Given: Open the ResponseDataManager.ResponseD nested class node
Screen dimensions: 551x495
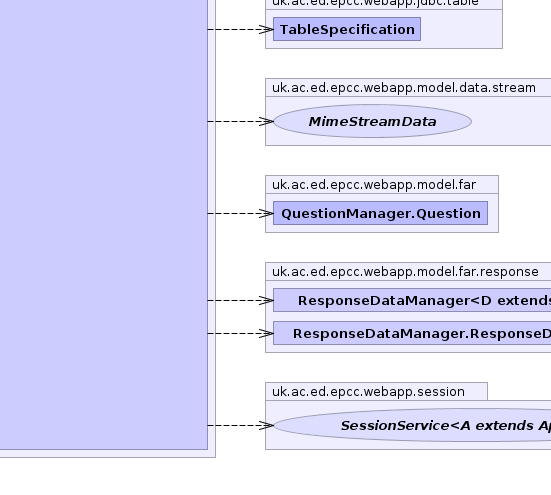Looking at the screenshot, I should click(x=412, y=333).
